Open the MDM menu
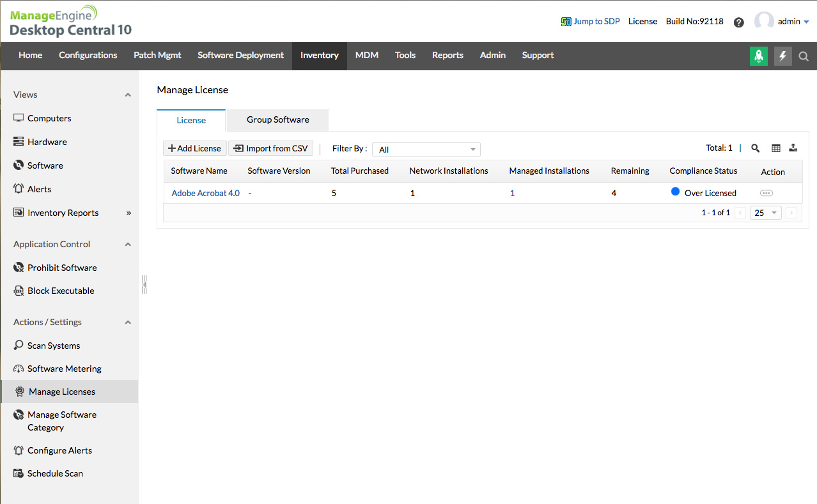The width and height of the screenshot is (817, 504). click(x=367, y=56)
